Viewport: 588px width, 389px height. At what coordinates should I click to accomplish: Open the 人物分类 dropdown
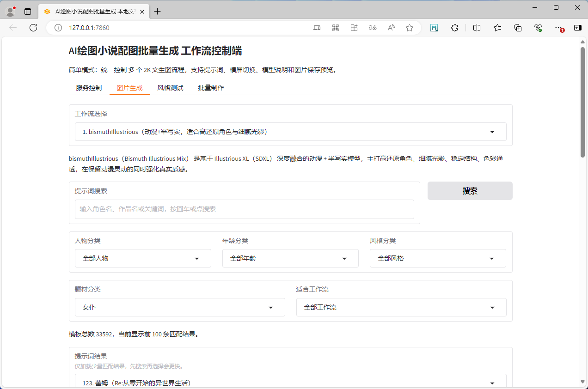(143, 259)
